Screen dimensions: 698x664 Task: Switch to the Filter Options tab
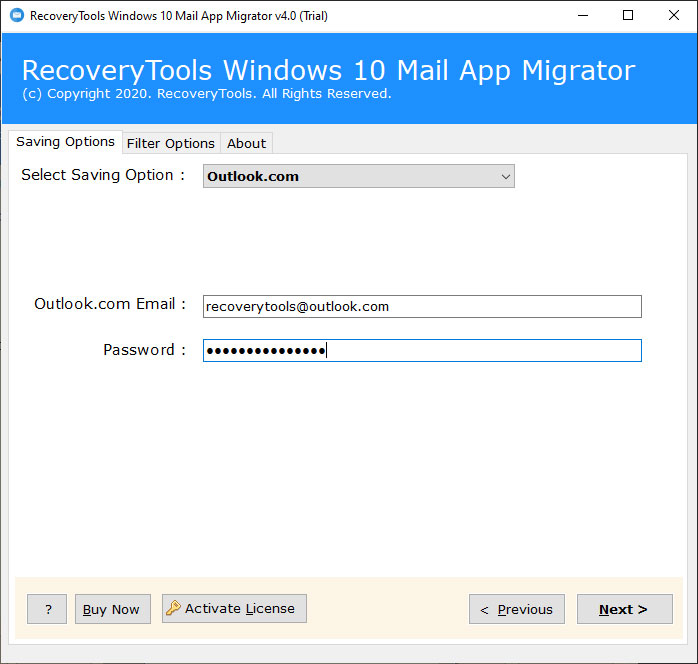tap(171, 144)
